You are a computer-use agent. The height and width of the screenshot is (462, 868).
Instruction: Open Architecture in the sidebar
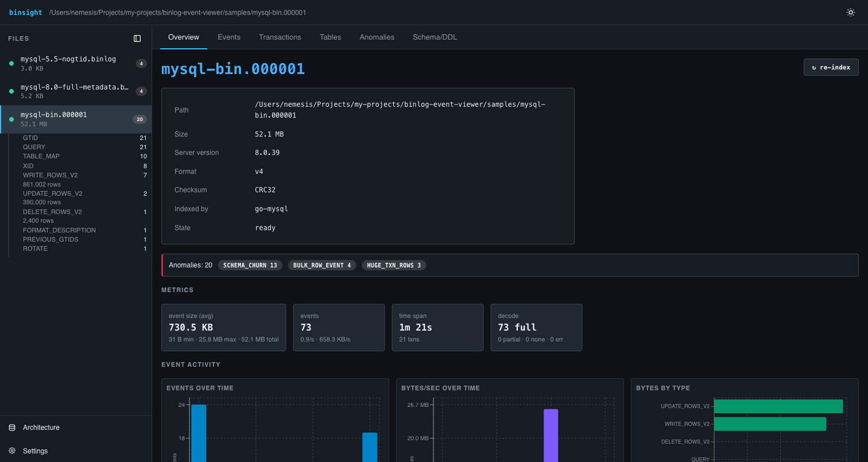(76, 428)
